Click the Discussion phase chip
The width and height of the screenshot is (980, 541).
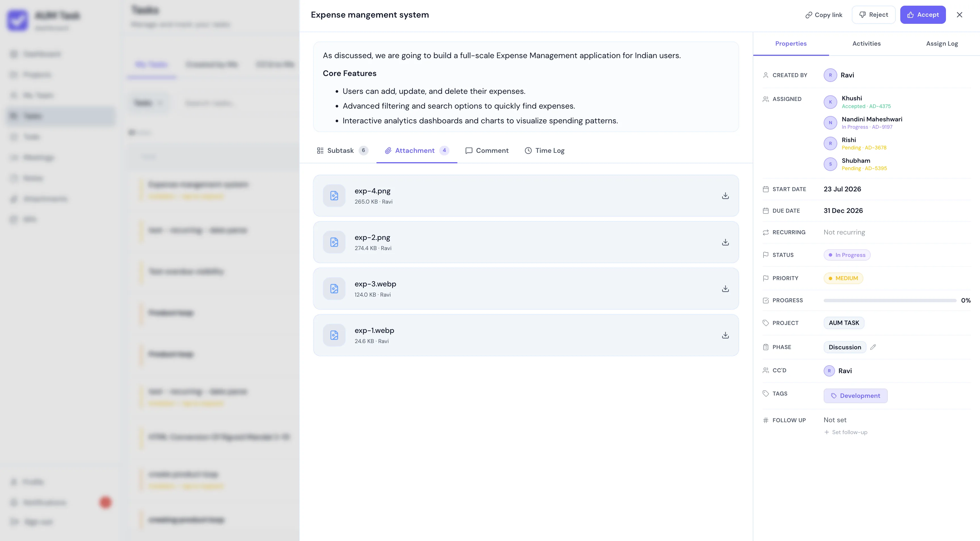845,347
